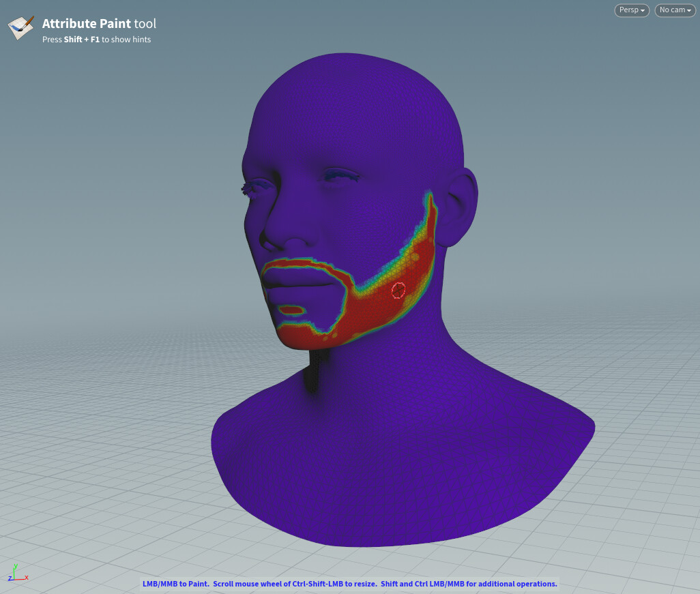The height and width of the screenshot is (594, 700).
Task: Click the Attribute Paint brush icon
Action: tap(20, 27)
